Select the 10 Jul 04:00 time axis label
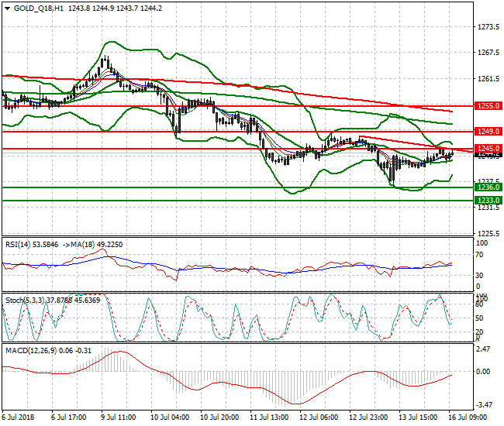The height and width of the screenshot is (426, 504). pyautogui.click(x=169, y=417)
